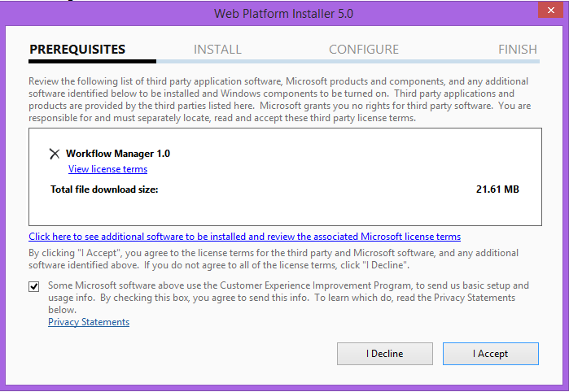Select the PREREQUISITES step tab
Image resolution: width=569 pixels, height=392 pixels.
(77, 50)
